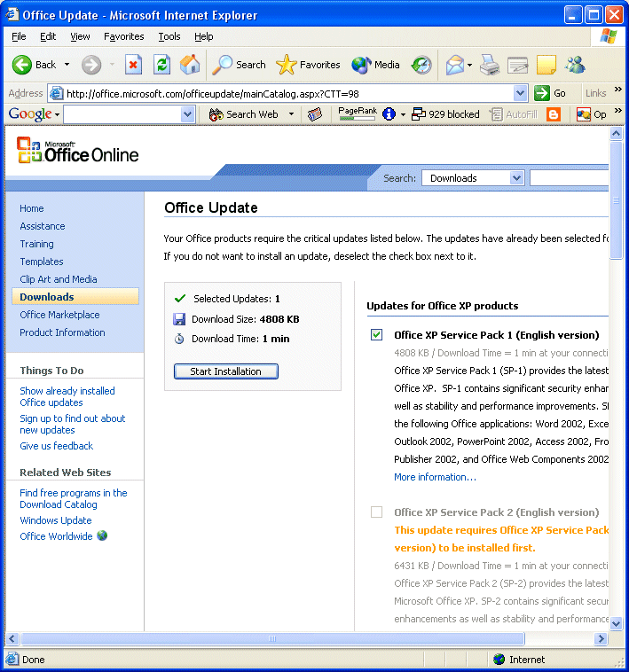This screenshot has width=629, height=672.
Task: Open the Search pane with magnifier icon
Action: click(222, 65)
